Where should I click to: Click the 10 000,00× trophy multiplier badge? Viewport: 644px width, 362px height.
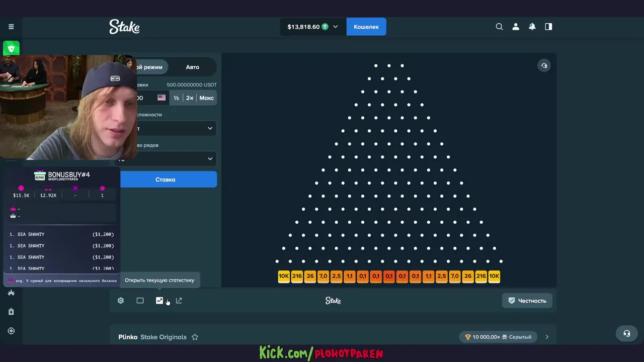[498, 337]
